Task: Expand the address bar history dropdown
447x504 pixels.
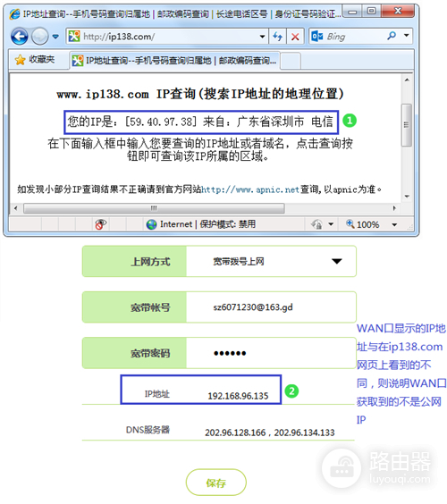Action: 263,37
